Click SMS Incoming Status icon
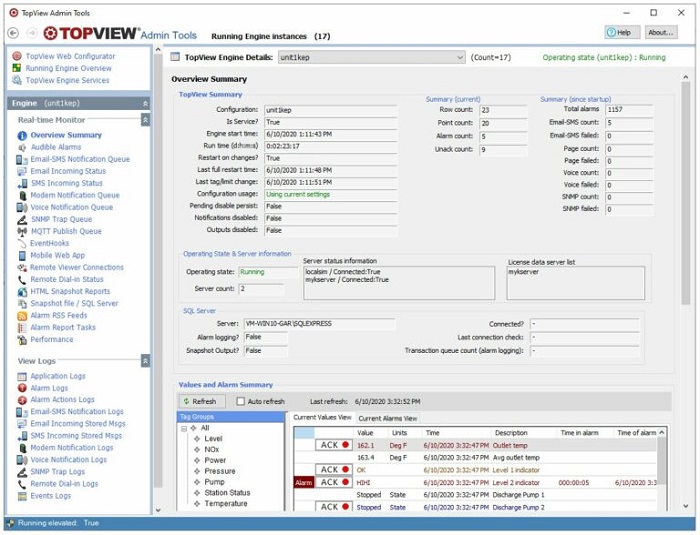 coord(22,184)
